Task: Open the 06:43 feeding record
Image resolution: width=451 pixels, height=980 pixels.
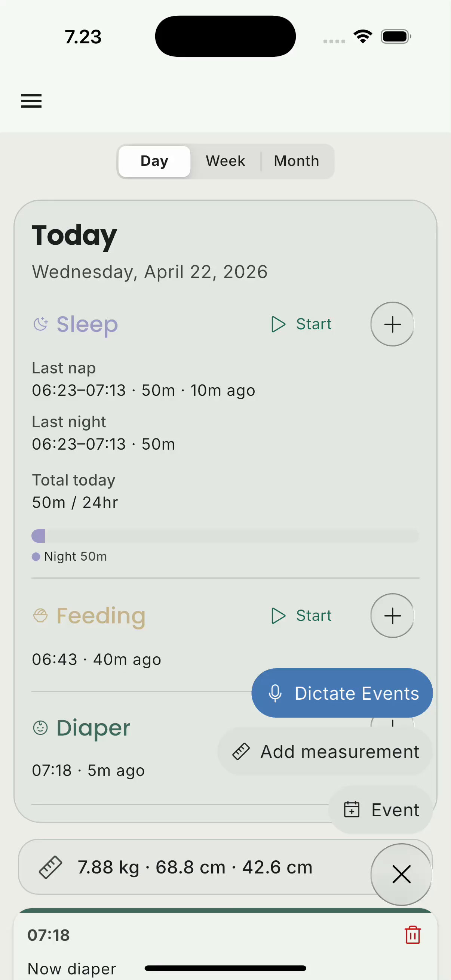Action: [96, 659]
